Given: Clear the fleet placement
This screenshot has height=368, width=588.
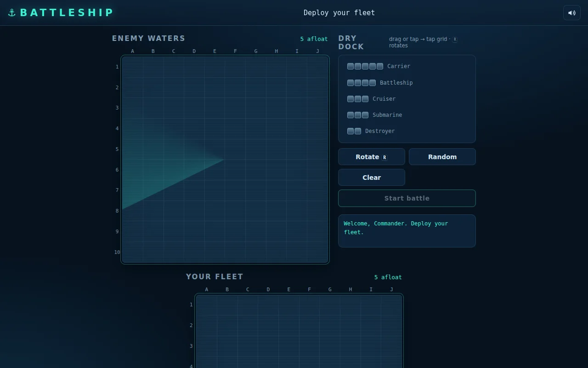Looking at the screenshot, I should pos(372,178).
